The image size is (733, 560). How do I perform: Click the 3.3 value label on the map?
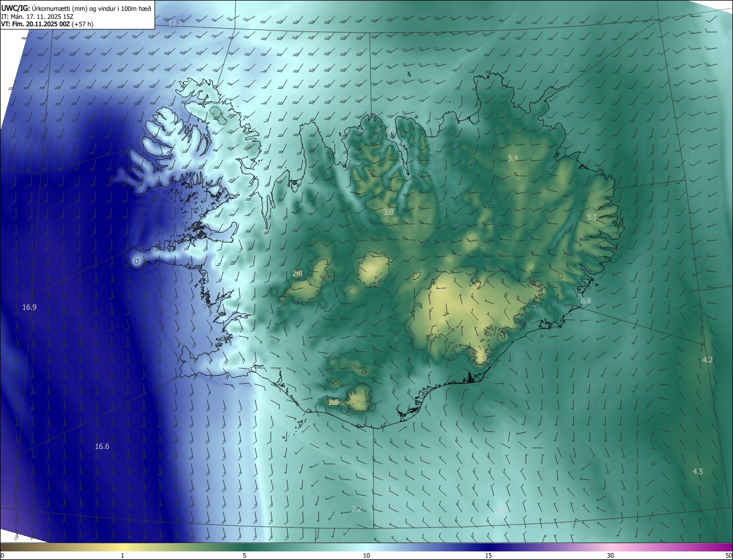click(592, 218)
